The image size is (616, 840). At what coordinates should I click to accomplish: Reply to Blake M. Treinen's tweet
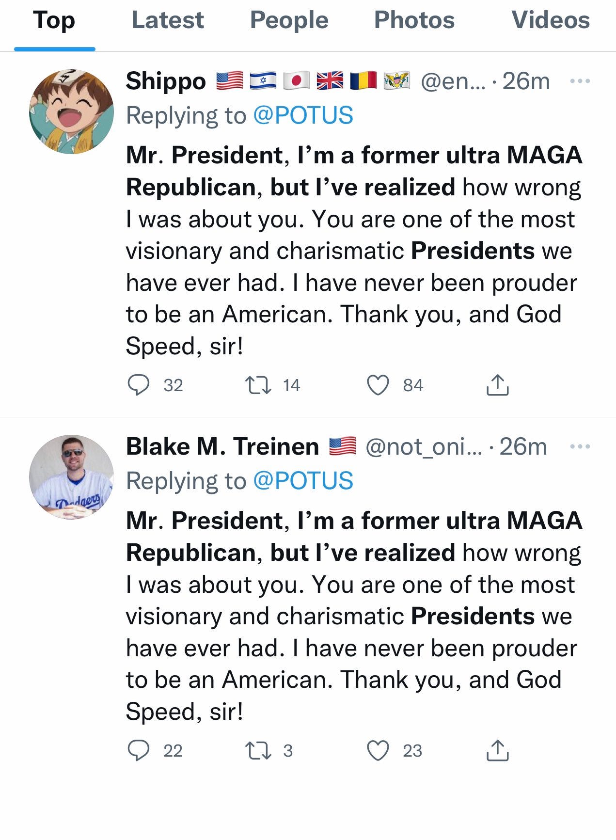(x=138, y=751)
